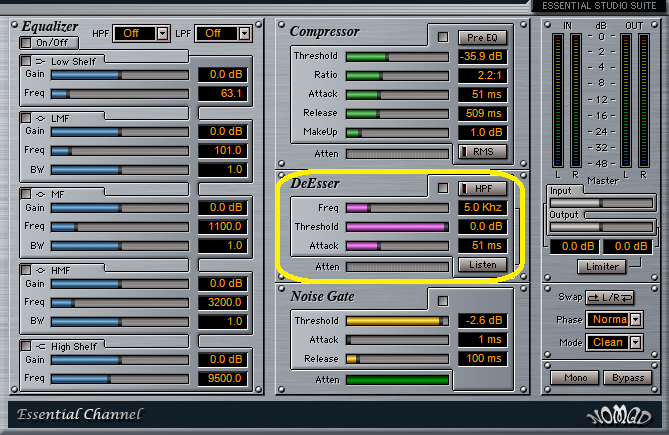669x435 pixels.
Task: Enable the LMF band checkbox
Action: tap(26, 118)
